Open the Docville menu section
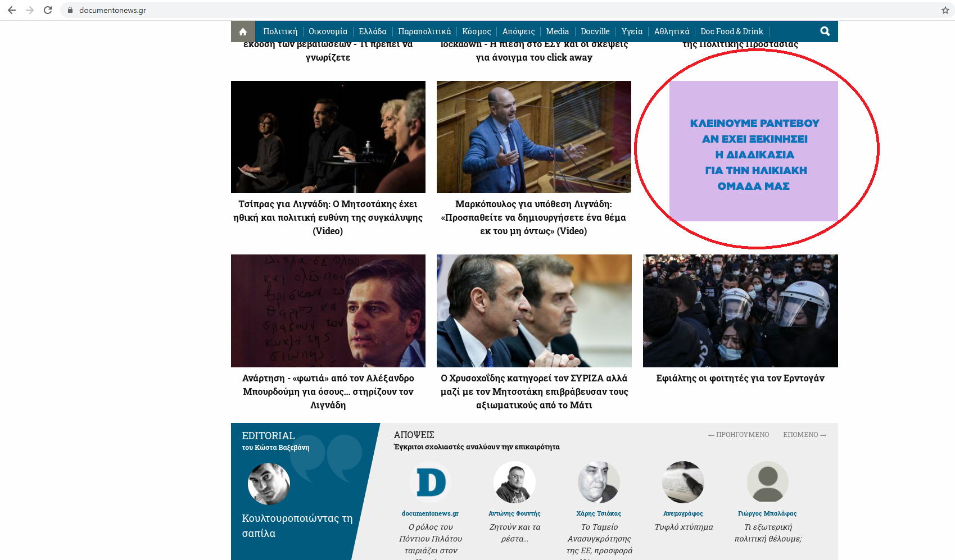This screenshot has height=560, width=955. click(x=595, y=31)
